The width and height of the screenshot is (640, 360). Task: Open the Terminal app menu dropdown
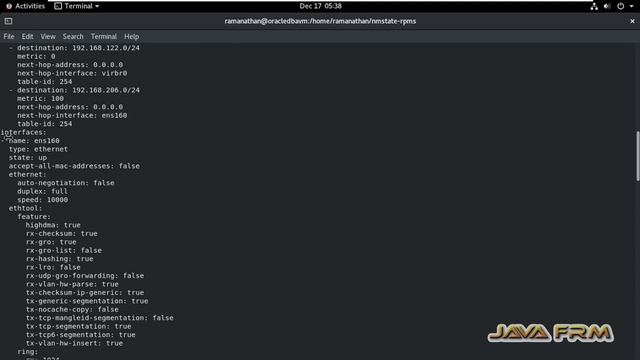(77, 6)
